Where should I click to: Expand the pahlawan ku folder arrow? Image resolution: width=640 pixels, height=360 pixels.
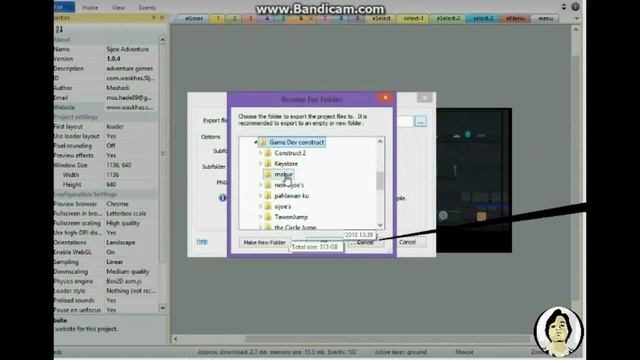click(261, 196)
